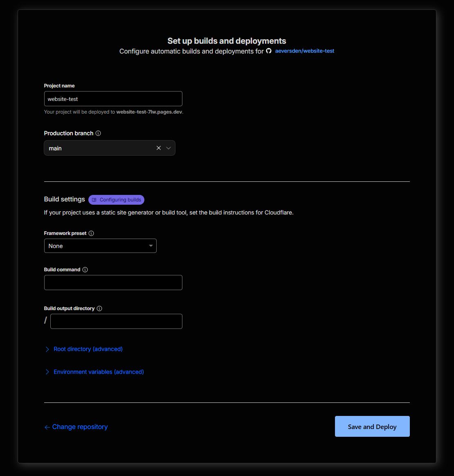Open the Production branch dropdown chevron

coord(169,148)
